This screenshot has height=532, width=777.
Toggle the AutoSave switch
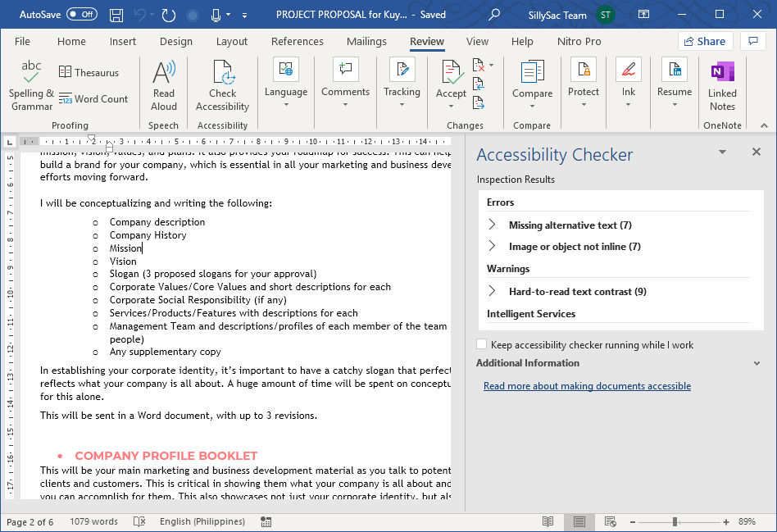coord(81,15)
